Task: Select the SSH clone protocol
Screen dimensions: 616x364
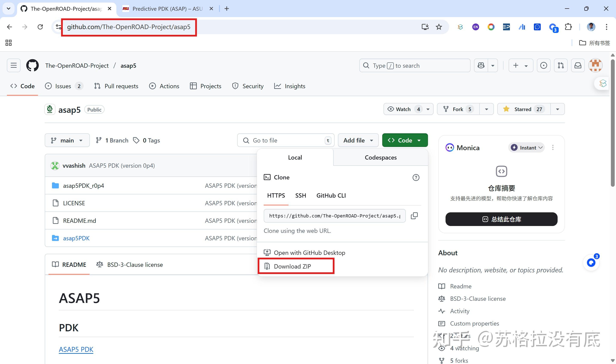Action: [x=301, y=195]
